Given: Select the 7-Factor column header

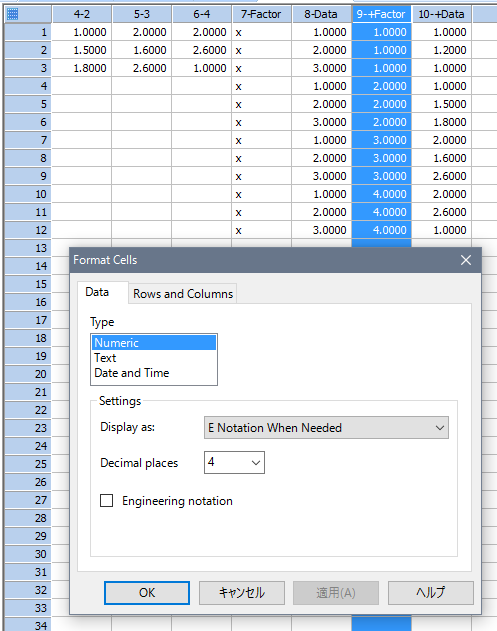Looking at the screenshot, I should 262,14.
